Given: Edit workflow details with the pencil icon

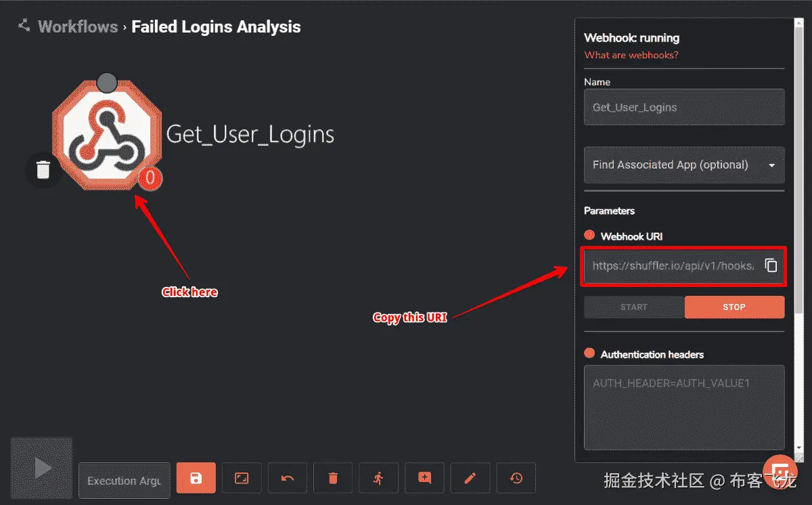Looking at the screenshot, I should pyautogui.click(x=470, y=478).
